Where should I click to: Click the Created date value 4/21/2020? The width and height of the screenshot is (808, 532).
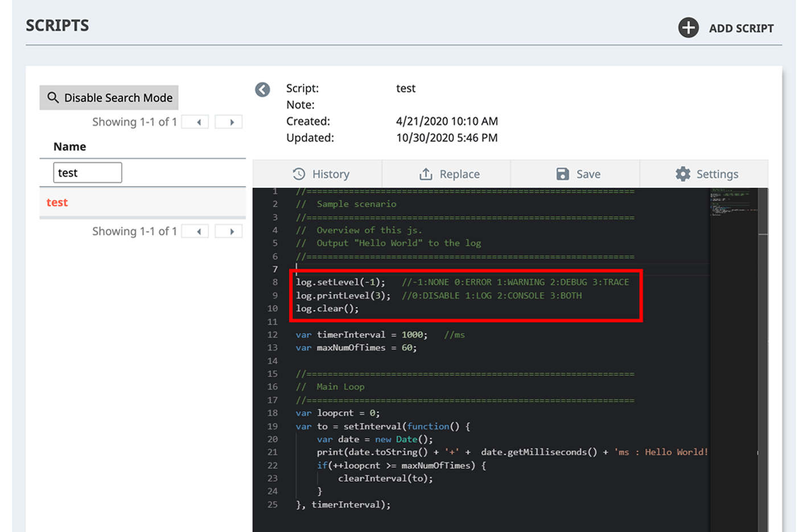tap(447, 121)
